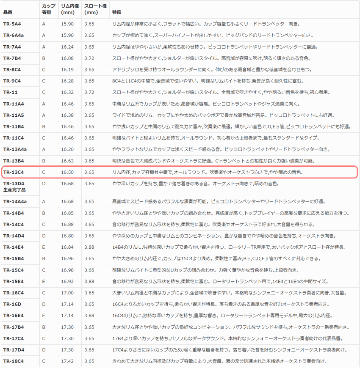Select model TR-14B4 in the table

tap(13, 213)
